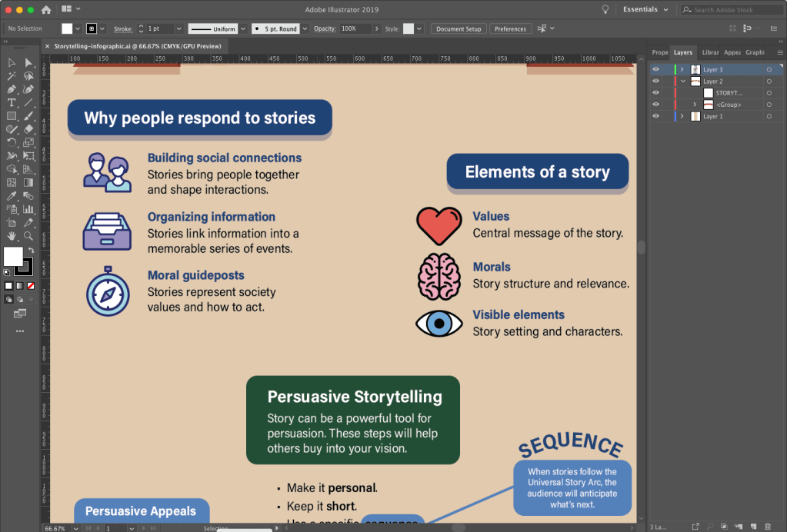This screenshot has height=532, width=787.
Task: Expand Layer 3 contents
Action: coord(682,69)
